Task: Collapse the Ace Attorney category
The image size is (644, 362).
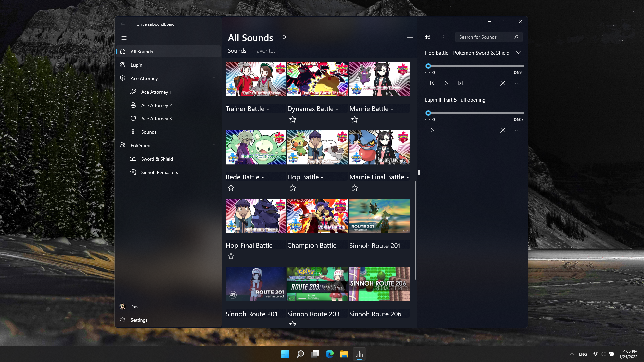Action: 214,78
